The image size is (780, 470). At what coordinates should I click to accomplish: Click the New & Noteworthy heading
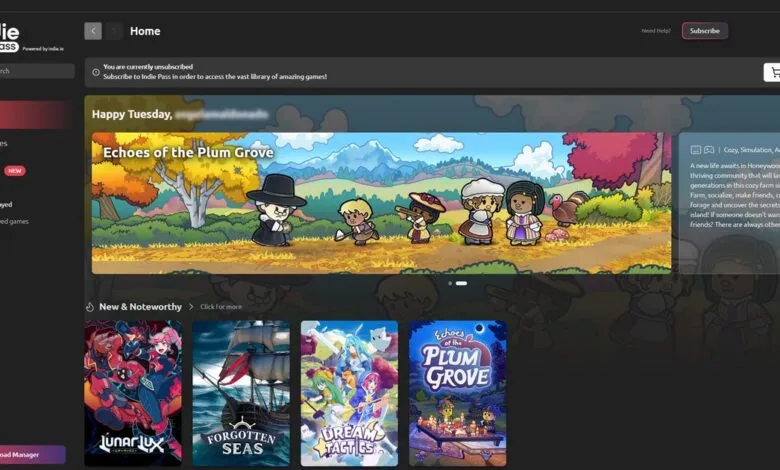pyautogui.click(x=140, y=307)
